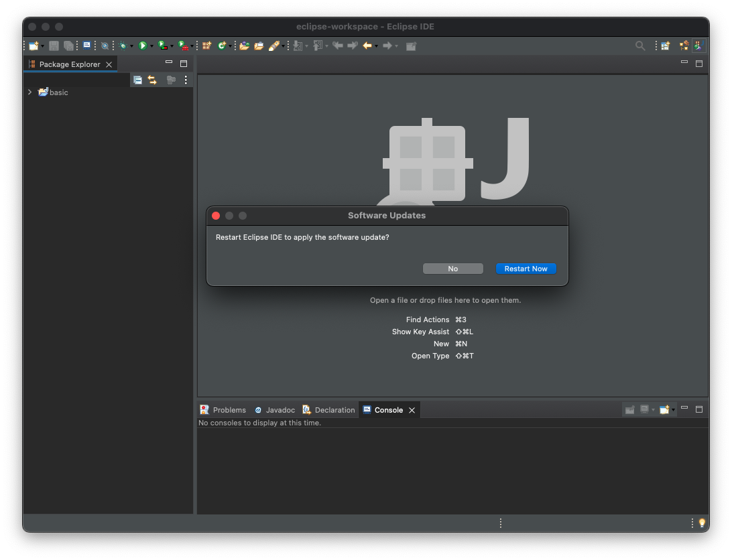
Task: Click the green Run button icon
Action: click(143, 46)
